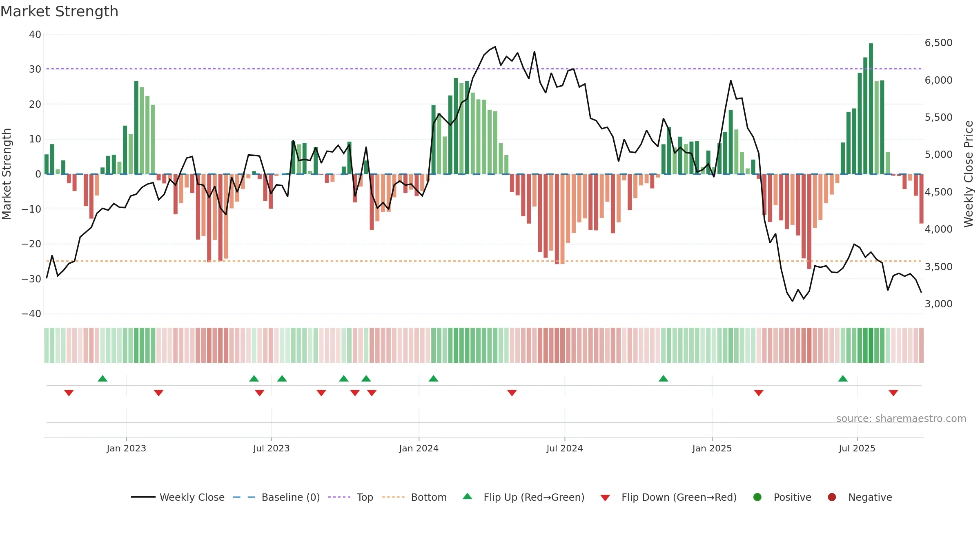Image resolution: width=980 pixels, height=551 pixels.
Task: Click the flip-up marker right after Jul 2023
Action: [282, 378]
